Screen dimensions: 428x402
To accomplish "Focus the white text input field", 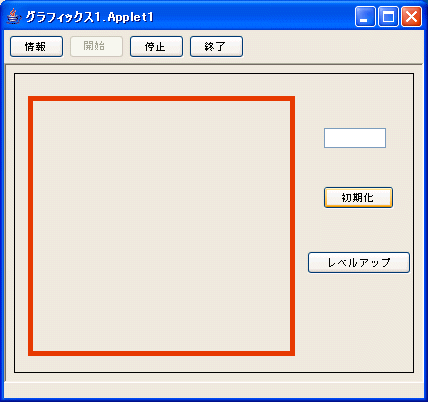I will [355, 138].
